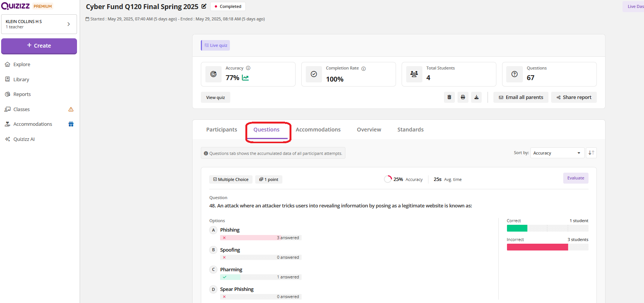Open the Standards tab
The image size is (644, 303).
pyautogui.click(x=410, y=130)
